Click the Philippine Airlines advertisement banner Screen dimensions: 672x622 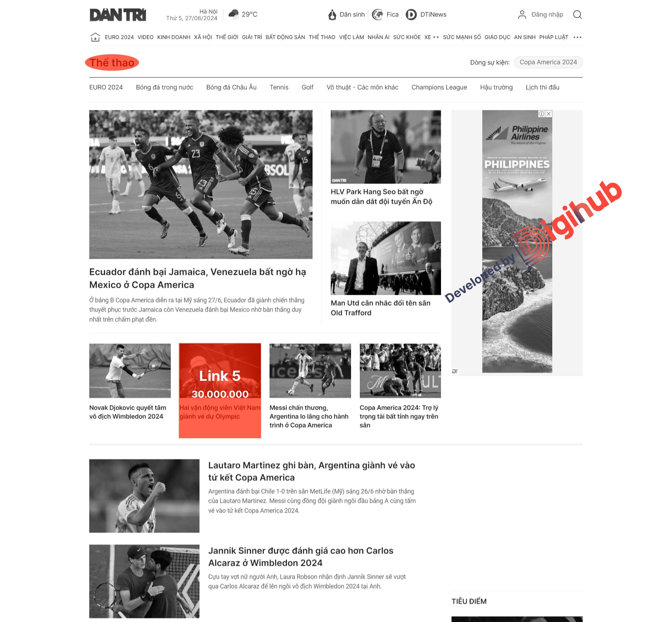coord(517,240)
